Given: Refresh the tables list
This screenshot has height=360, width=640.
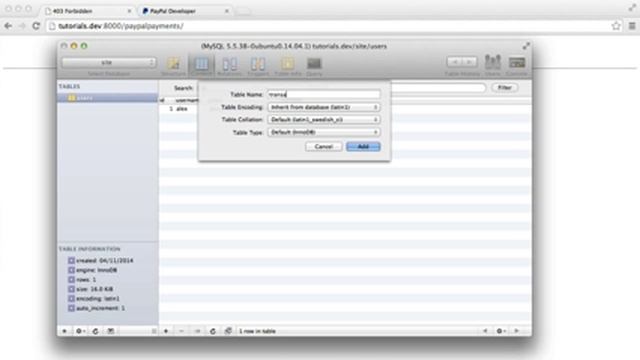Looking at the screenshot, I should (96, 331).
